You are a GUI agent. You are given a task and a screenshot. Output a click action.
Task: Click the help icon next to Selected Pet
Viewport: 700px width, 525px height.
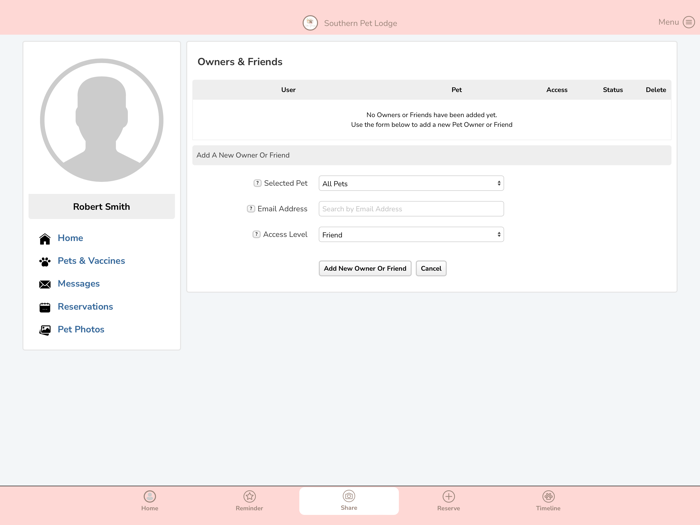(x=257, y=183)
